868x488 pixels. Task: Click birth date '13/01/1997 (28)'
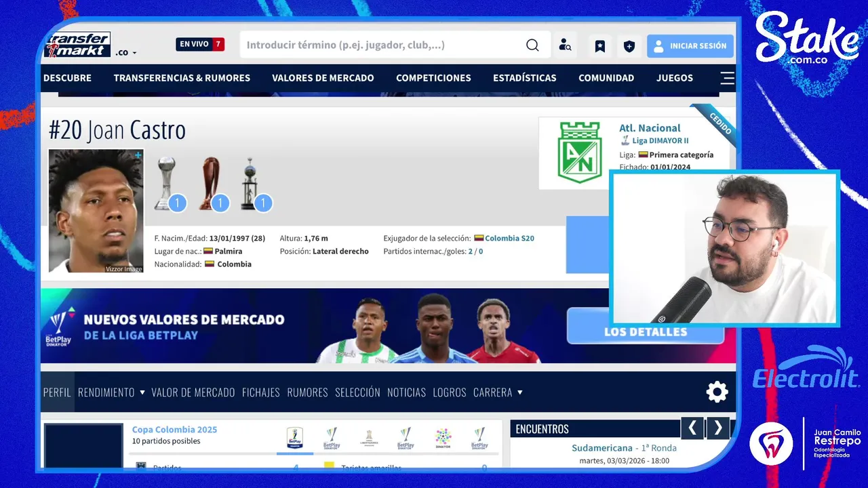coord(237,239)
